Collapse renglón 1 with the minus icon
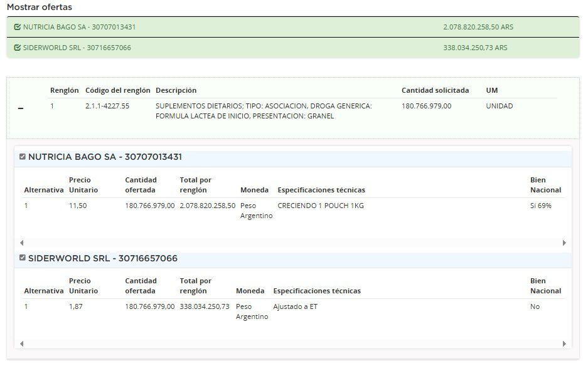This screenshot has height=366, width=588. [21, 108]
